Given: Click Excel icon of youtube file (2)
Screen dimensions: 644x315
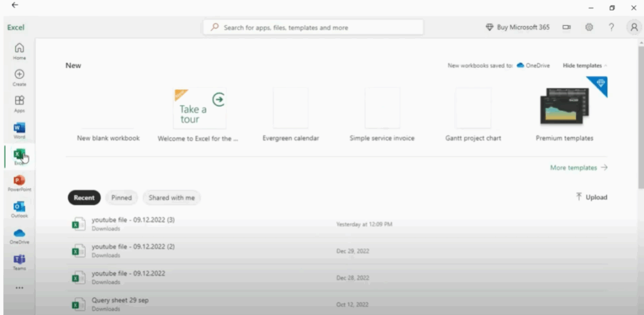Looking at the screenshot, I should coord(79,250).
